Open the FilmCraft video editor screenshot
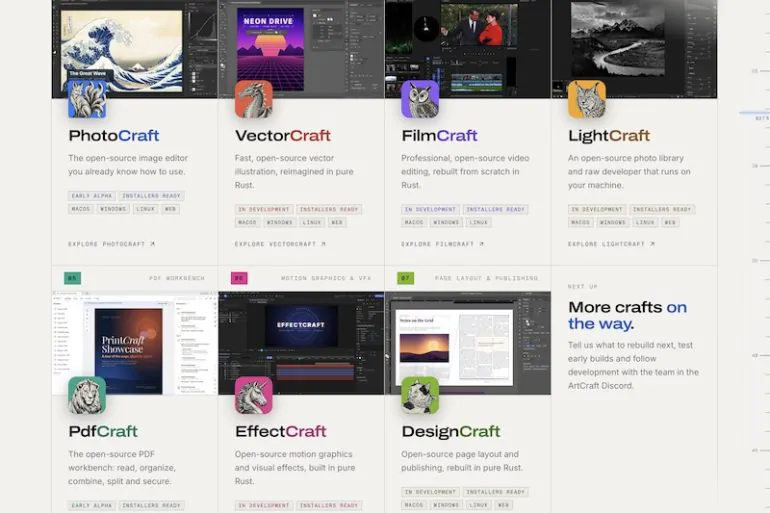This screenshot has width=770, height=513. (x=468, y=49)
